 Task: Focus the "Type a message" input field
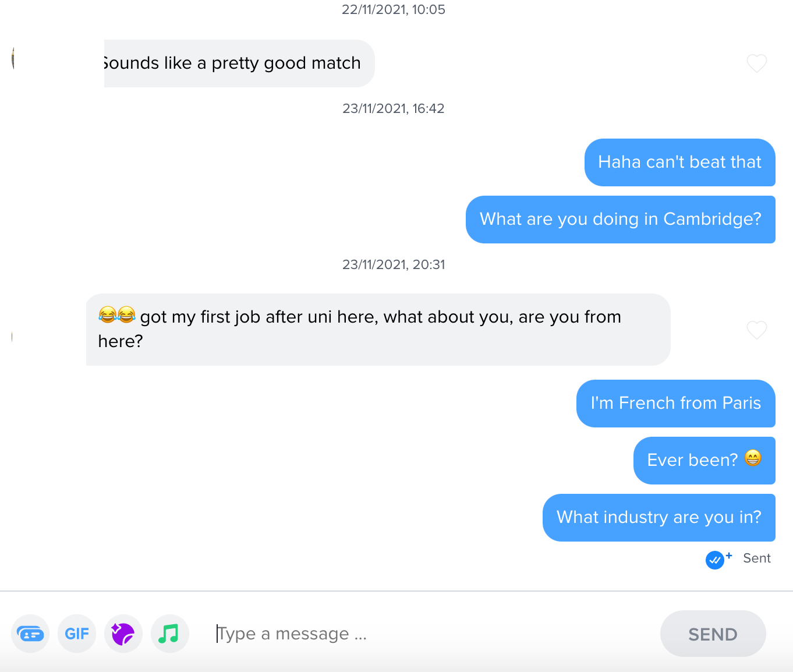pos(431,634)
